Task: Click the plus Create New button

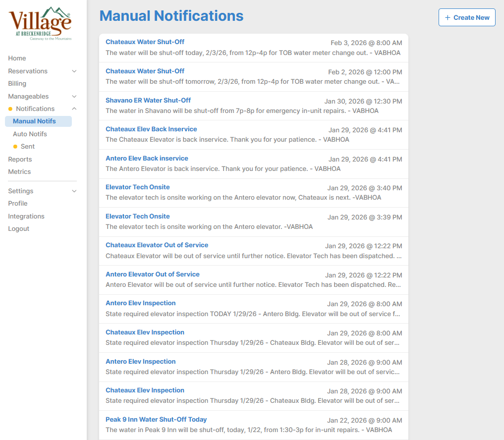Action: (466, 17)
